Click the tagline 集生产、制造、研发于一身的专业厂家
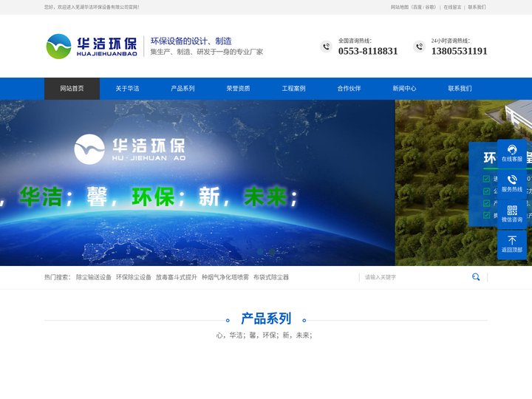Viewport: 532px width, 399px height. [x=207, y=52]
